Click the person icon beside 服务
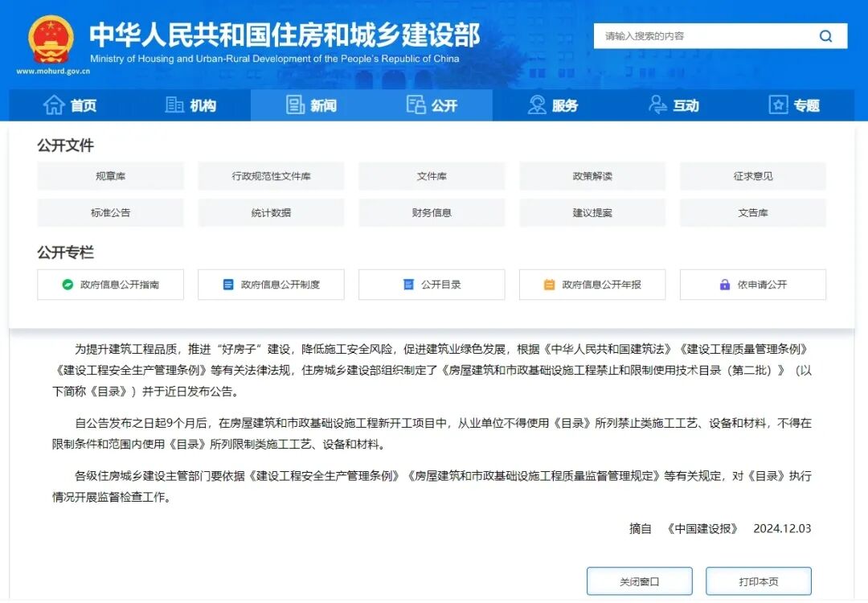Image resolution: width=868 pixels, height=603 pixels. point(536,105)
